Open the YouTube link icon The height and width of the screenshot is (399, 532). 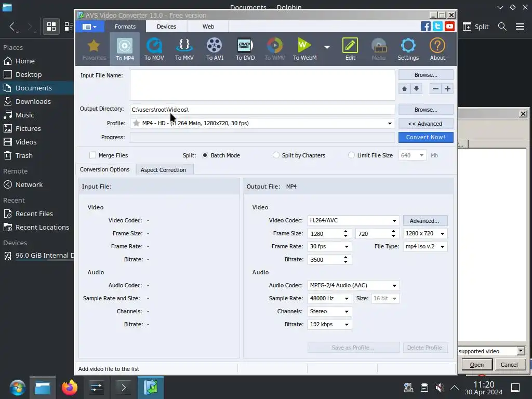click(x=449, y=26)
